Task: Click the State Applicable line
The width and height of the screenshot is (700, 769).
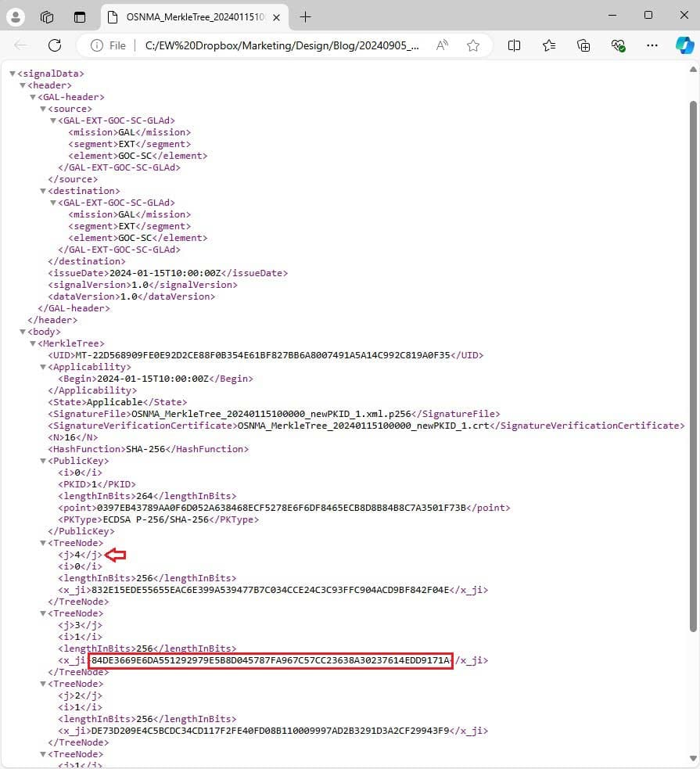Action: (117, 402)
